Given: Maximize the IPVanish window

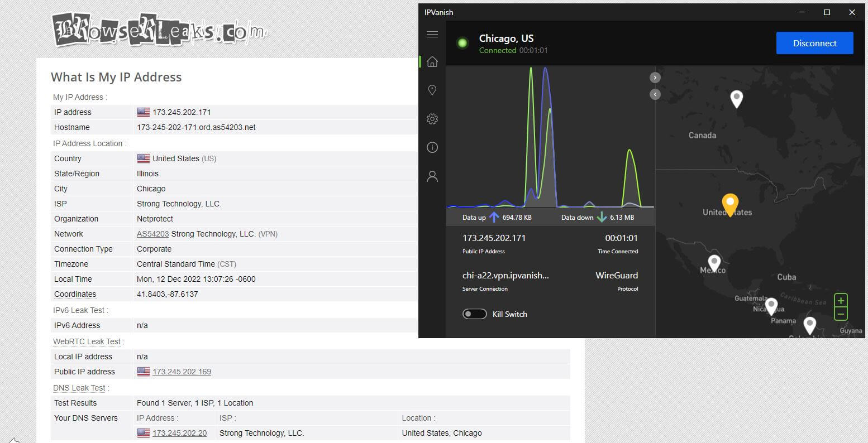Looking at the screenshot, I should click(827, 12).
